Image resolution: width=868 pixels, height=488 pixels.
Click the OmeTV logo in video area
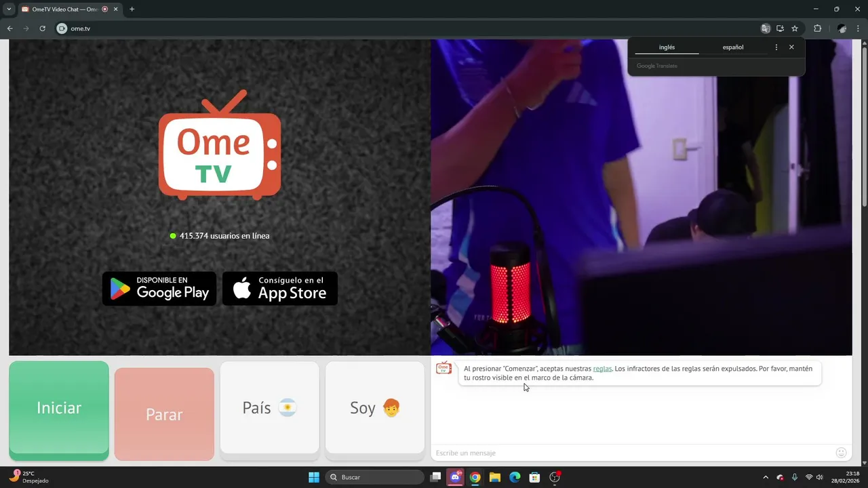(x=220, y=145)
